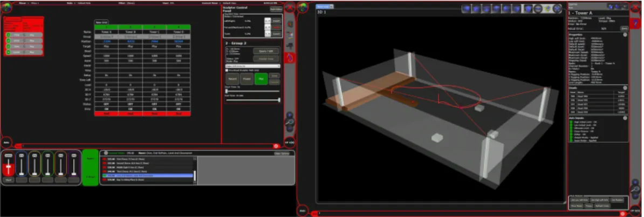This screenshot has width=644, height=217.
Task: Open the highlighted red Sculptor icon in left sidebar
Action: tap(290, 58)
